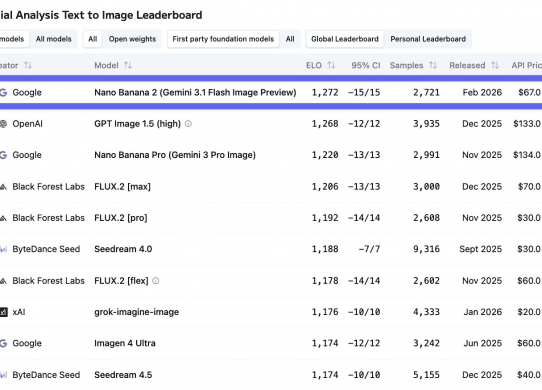Click the API Price column header
542x390 pixels.
(527, 65)
